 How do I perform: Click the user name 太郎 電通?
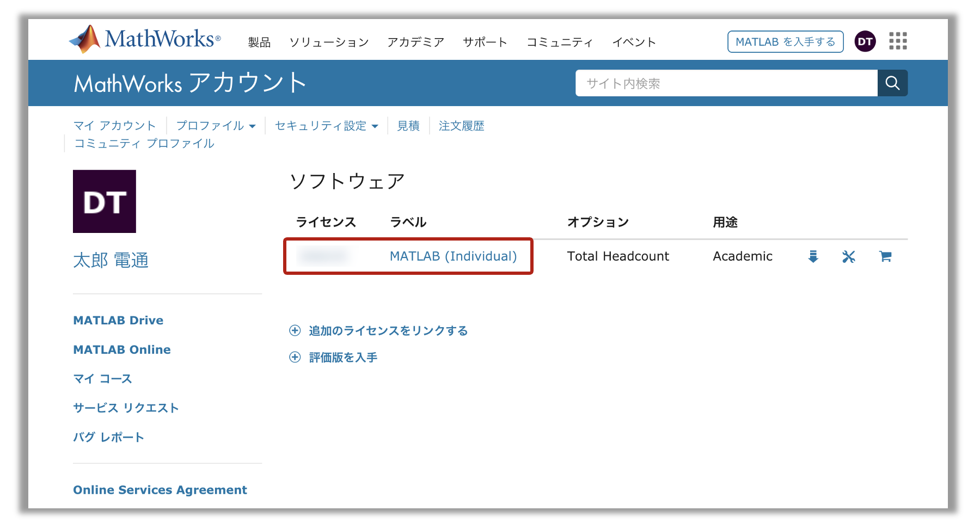point(111,260)
